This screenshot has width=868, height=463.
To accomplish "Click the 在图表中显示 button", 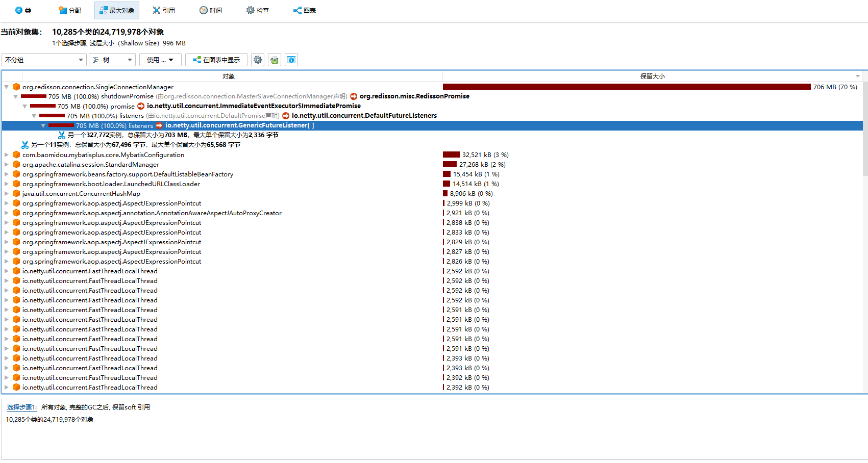I will [216, 60].
